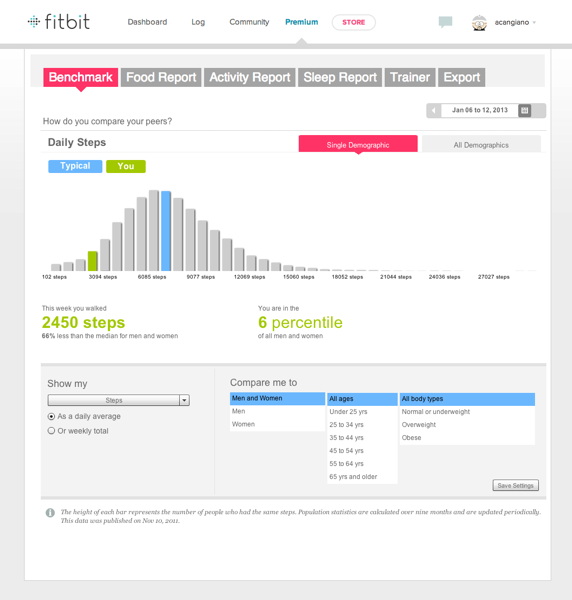Select As a daily average radio
The height and width of the screenshot is (600, 572).
[x=51, y=416]
